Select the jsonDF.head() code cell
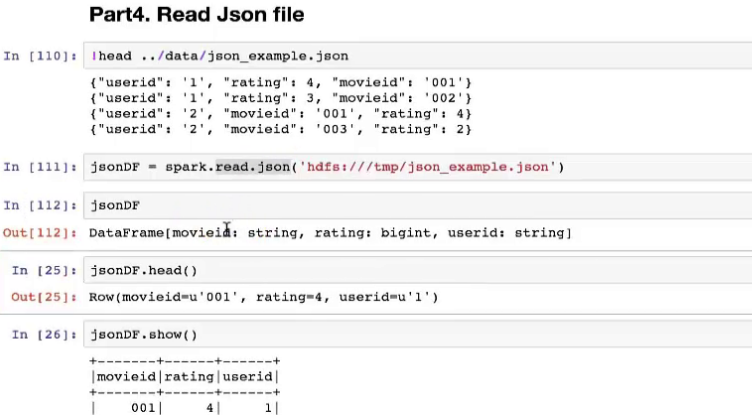This screenshot has height=415, width=752. pyautogui.click(x=417, y=270)
